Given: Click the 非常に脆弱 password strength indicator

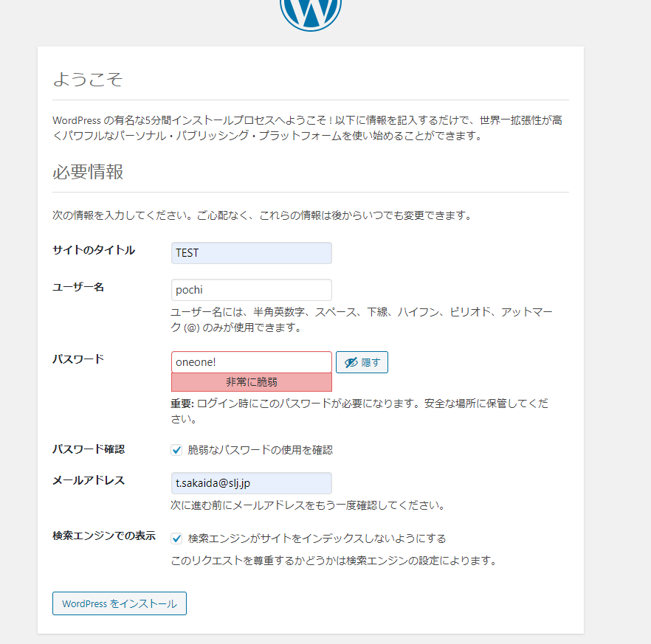Looking at the screenshot, I should (251, 382).
